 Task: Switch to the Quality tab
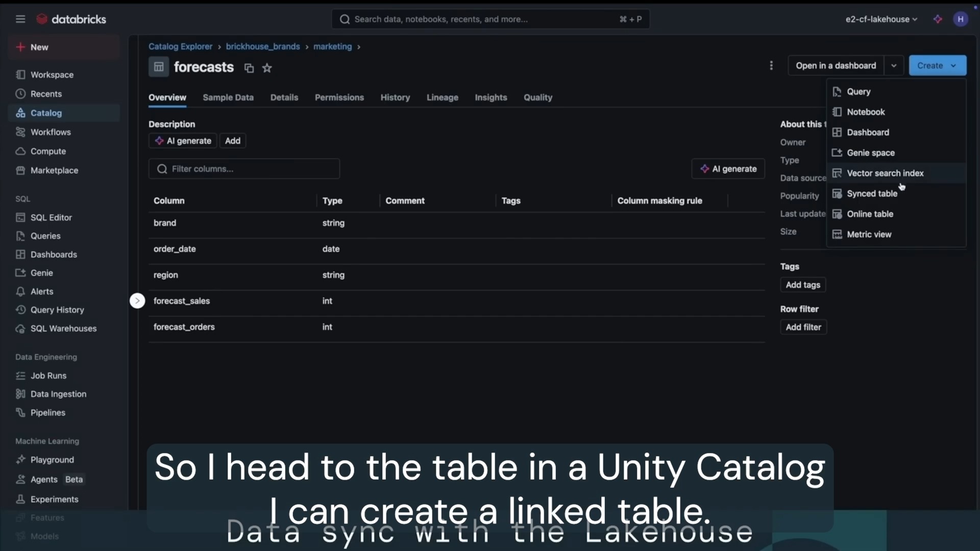pos(538,97)
